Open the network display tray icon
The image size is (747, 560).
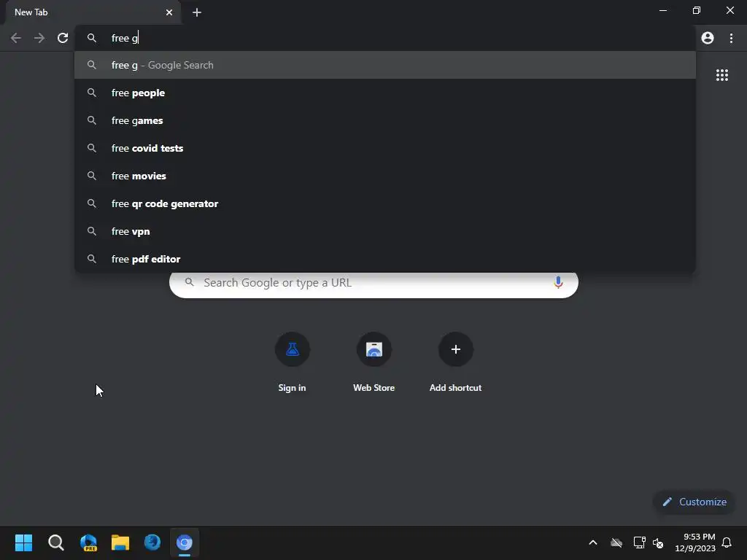[639, 542]
